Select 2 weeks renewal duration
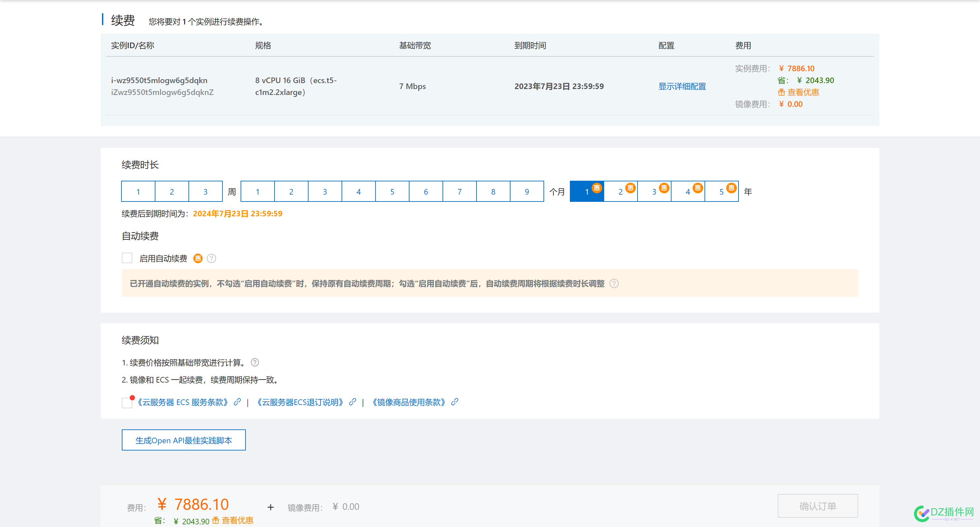 [x=172, y=191]
